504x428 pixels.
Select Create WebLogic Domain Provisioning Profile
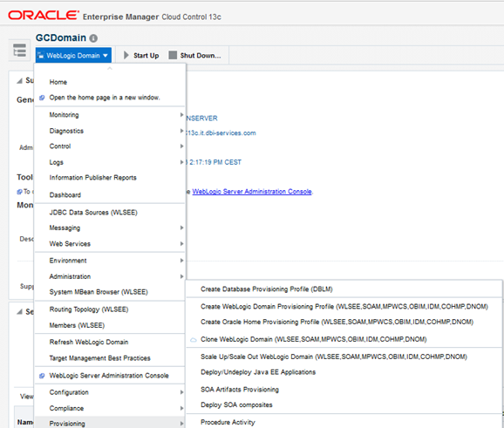point(344,307)
